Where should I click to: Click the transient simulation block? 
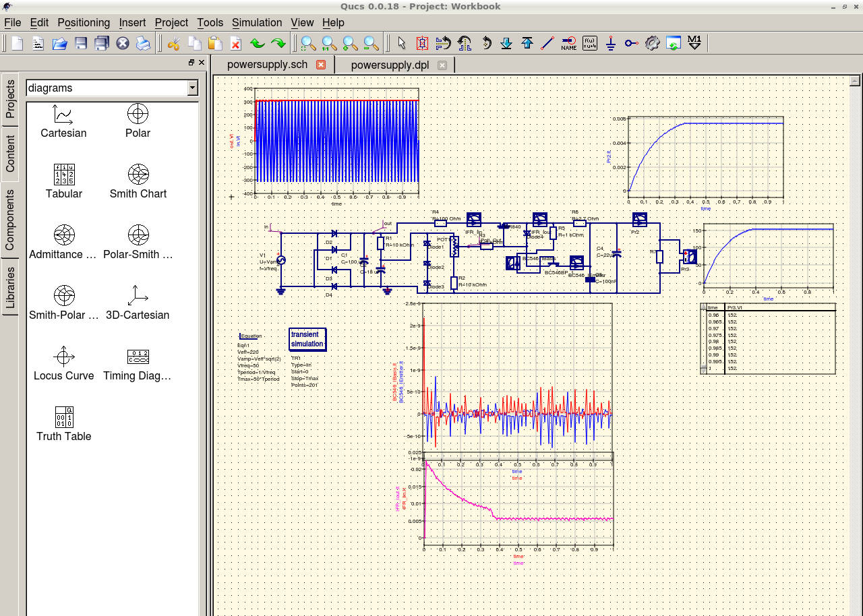pyautogui.click(x=307, y=339)
